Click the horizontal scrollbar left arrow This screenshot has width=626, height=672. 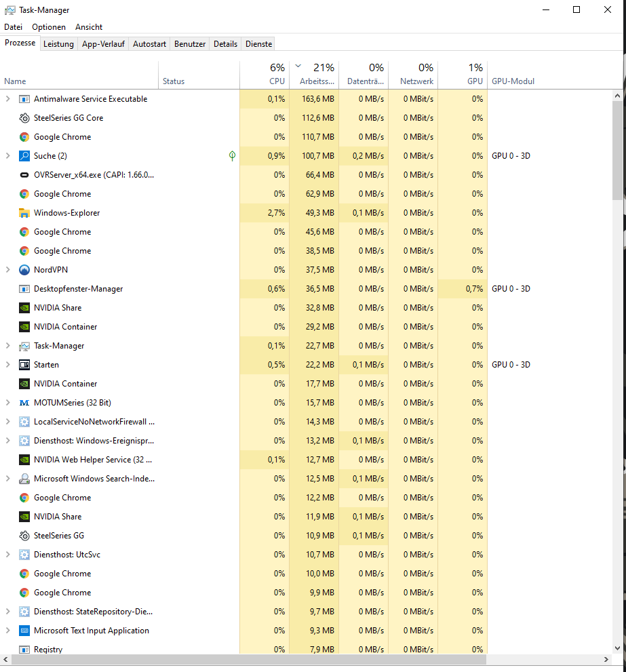point(5,659)
